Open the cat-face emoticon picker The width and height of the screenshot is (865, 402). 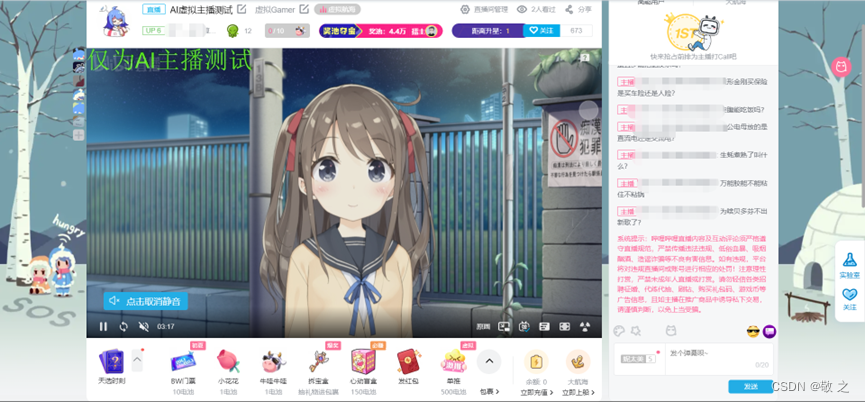point(670,330)
